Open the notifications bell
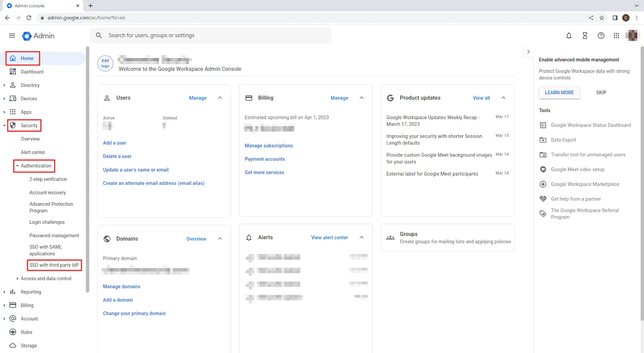Screen dimensions: 644x353 [x=569, y=36]
